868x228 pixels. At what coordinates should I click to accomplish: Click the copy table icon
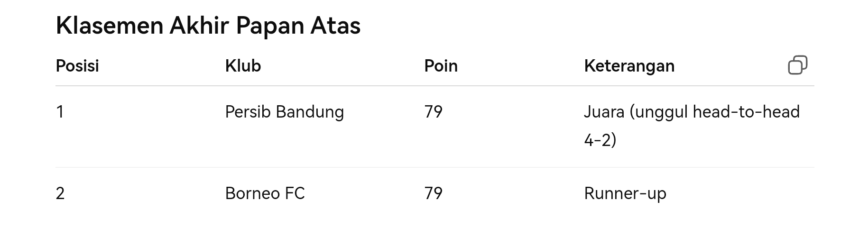(x=797, y=65)
